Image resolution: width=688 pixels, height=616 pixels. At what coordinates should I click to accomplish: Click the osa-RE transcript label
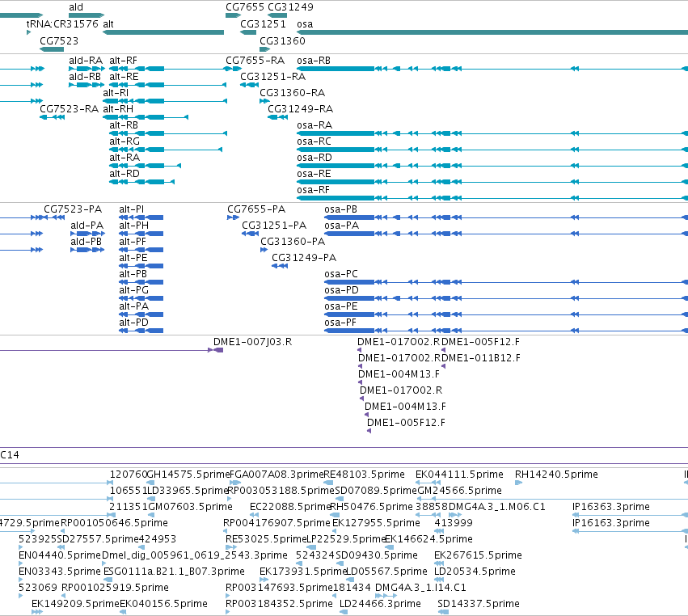click(314, 174)
